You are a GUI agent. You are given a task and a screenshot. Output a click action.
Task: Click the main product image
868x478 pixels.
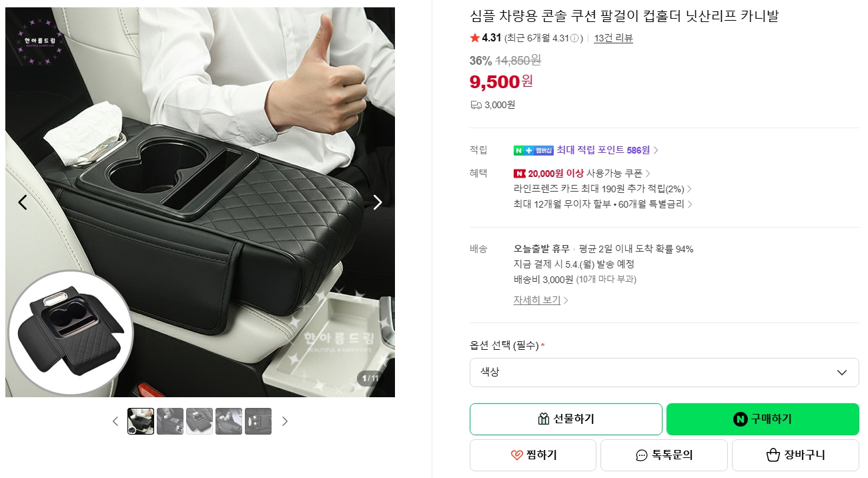[x=200, y=202]
